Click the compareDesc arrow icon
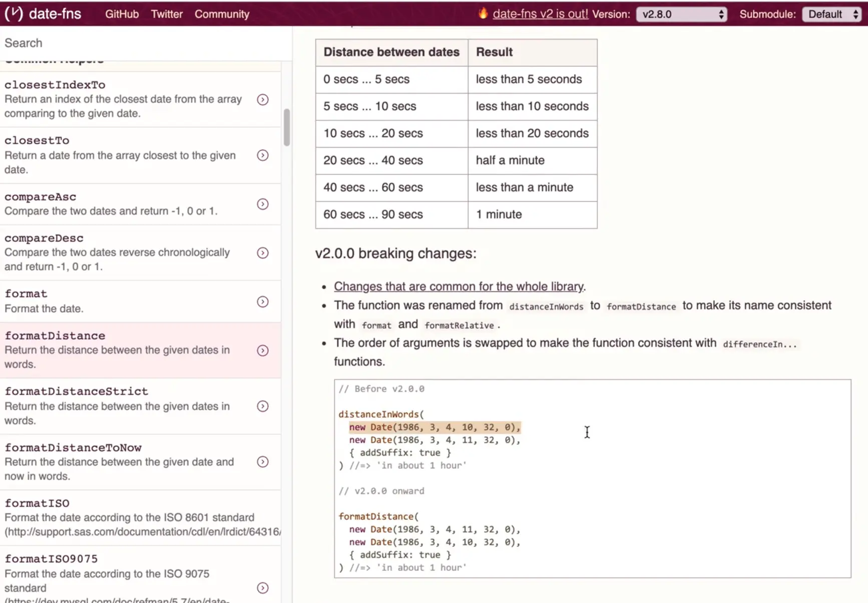 262,252
